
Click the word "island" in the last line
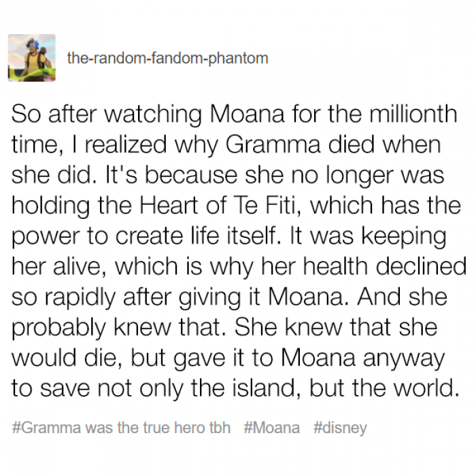262,388
